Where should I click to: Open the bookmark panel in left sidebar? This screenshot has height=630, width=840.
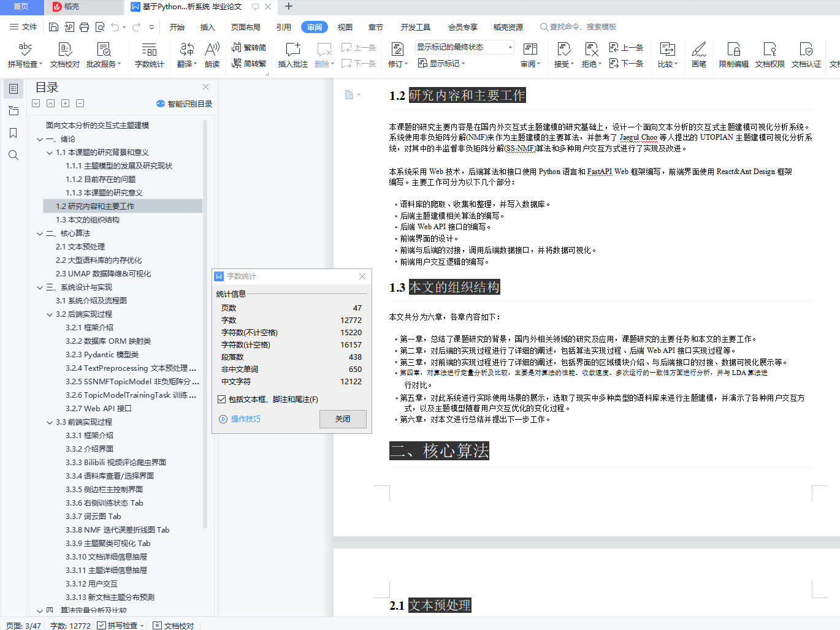(13, 133)
